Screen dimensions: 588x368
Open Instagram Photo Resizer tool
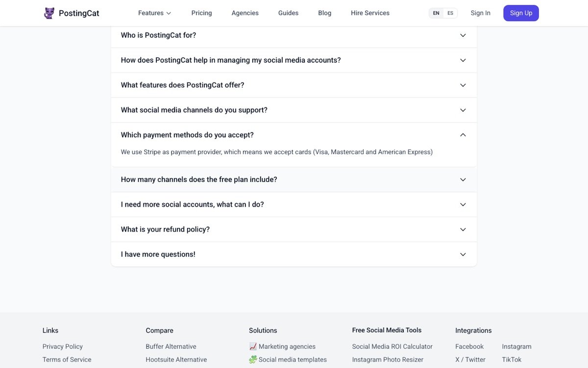(388, 360)
